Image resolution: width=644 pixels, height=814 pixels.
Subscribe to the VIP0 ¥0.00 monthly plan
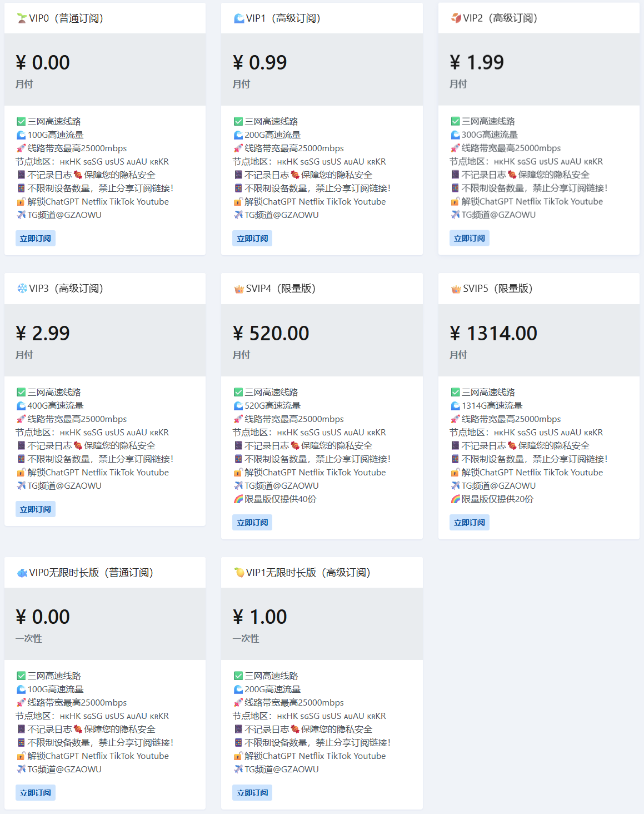pyautogui.click(x=36, y=239)
